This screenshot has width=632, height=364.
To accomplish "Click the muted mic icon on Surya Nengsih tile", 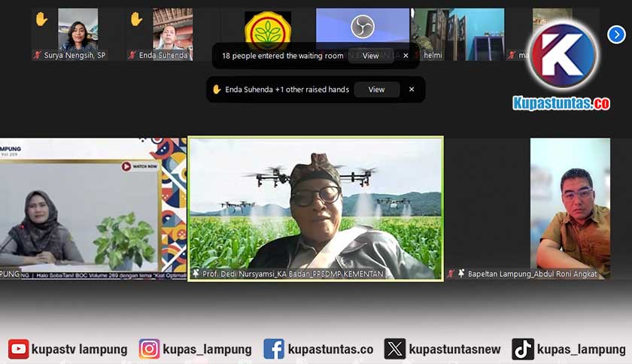I will tap(37, 55).
